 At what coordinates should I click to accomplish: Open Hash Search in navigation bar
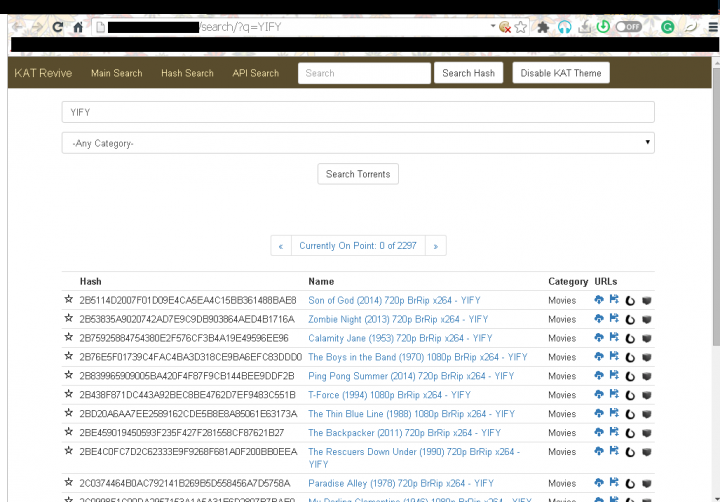pyautogui.click(x=187, y=73)
